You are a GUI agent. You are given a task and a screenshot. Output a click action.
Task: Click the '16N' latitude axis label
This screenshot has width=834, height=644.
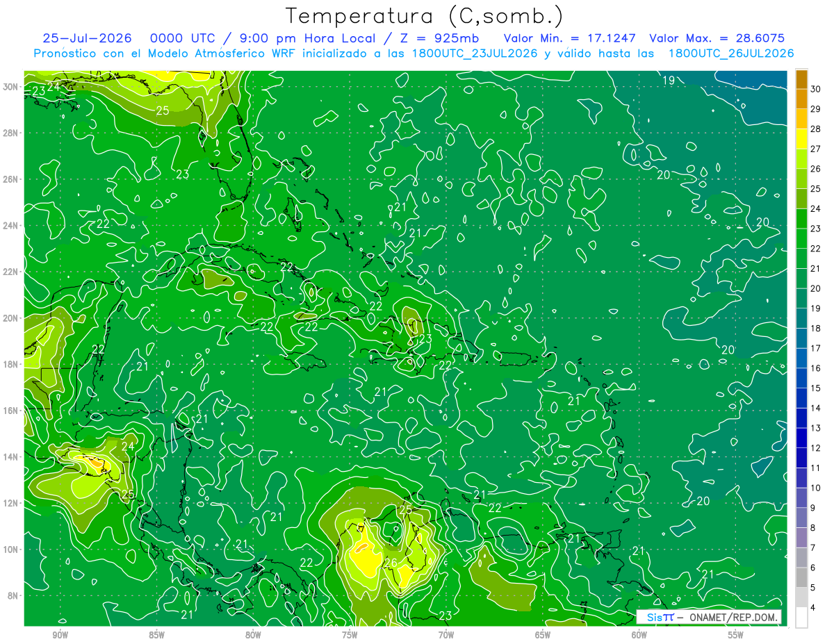11,411
